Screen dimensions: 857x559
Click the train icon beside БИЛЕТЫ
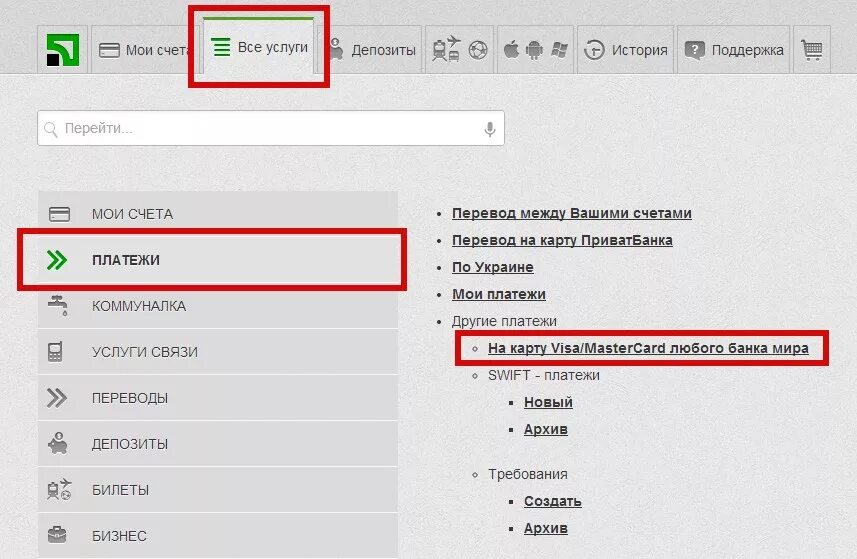point(59,489)
